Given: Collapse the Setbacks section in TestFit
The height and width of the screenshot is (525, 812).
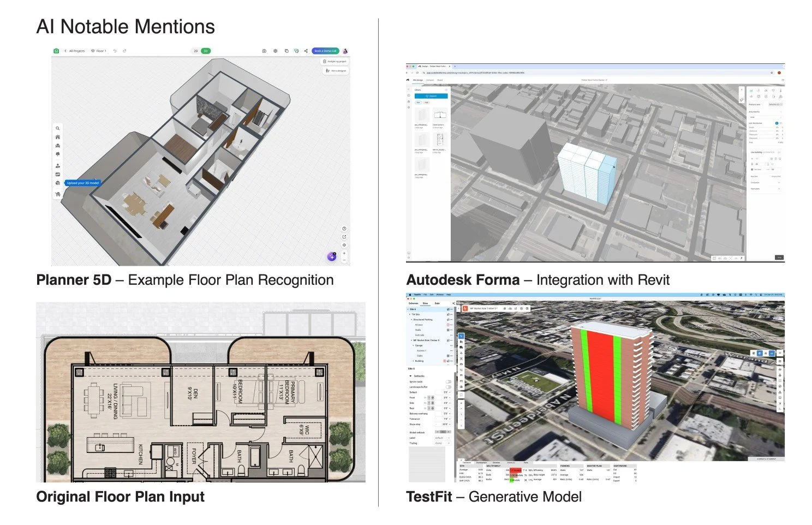Looking at the screenshot, I should click(x=410, y=376).
